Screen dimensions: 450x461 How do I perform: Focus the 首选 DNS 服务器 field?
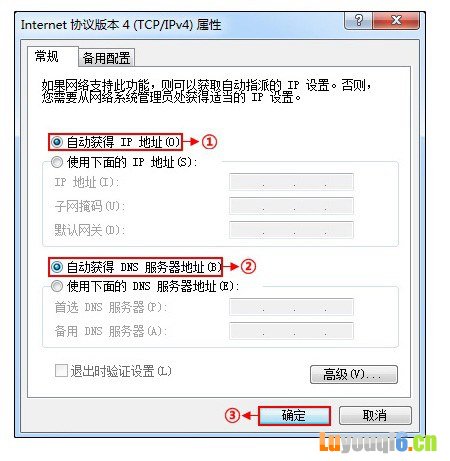coord(291,307)
